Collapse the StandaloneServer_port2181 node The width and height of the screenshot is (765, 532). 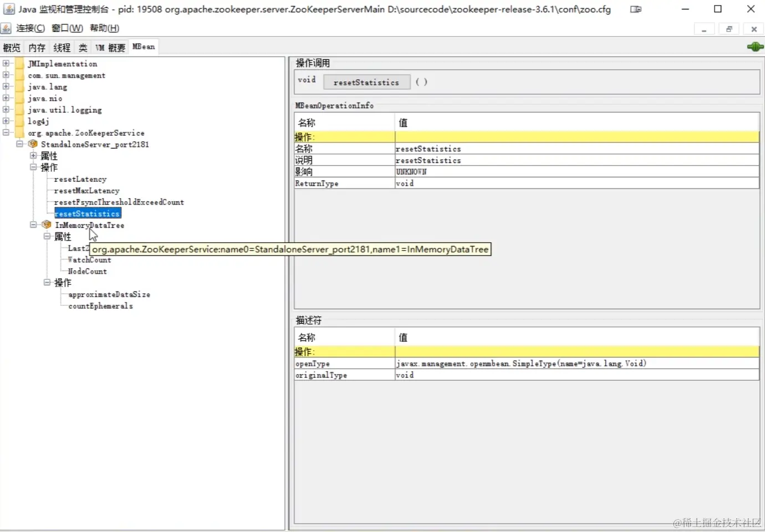(x=20, y=144)
